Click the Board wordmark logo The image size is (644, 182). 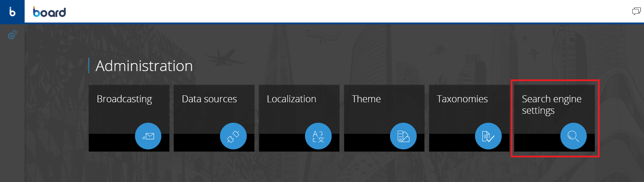tap(49, 12)
